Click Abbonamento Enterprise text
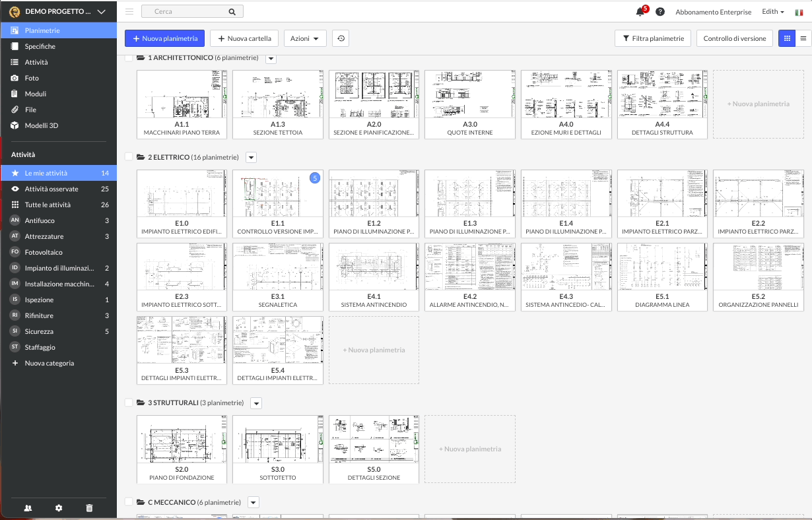812x520 pixels. tap(714, 12)
